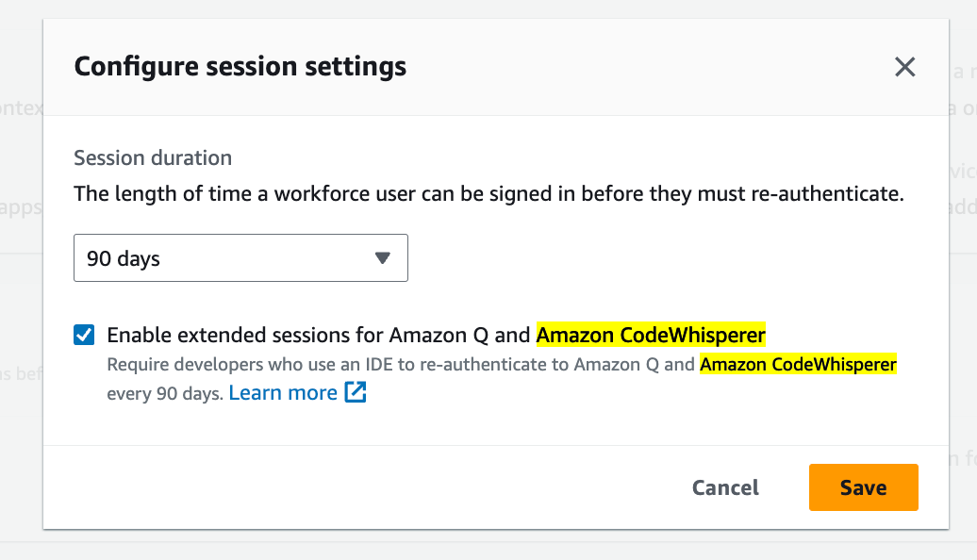The height and width of the screenshot is (560, 977).
Task: Click highlighted Amazon CodeWhisperer in checkbox label
Action: click(651, 335)
